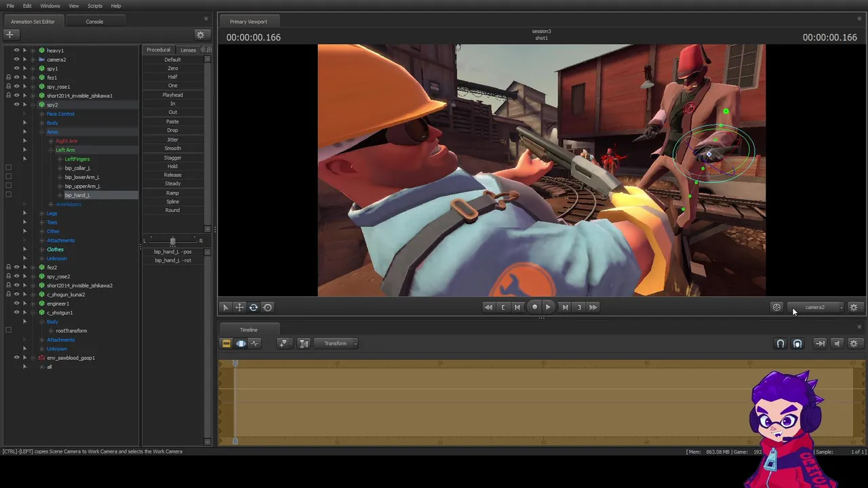Toggle visibility of camera2
The height and width of the screenshot is (488, 868).
17,60
